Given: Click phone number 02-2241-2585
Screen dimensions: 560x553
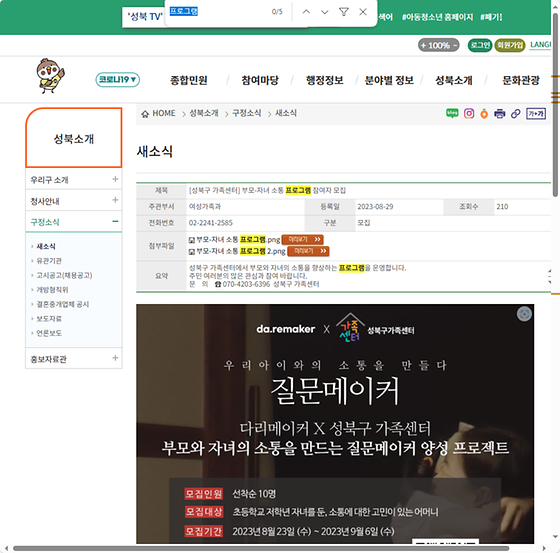Looking at the screenshot, I should (x=211, y=223).
